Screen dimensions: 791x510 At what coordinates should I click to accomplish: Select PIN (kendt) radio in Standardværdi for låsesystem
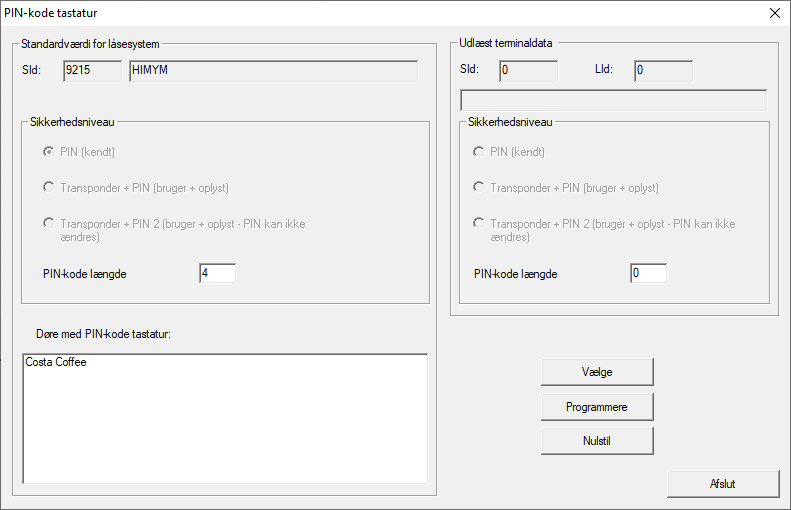tap(48, 152)
